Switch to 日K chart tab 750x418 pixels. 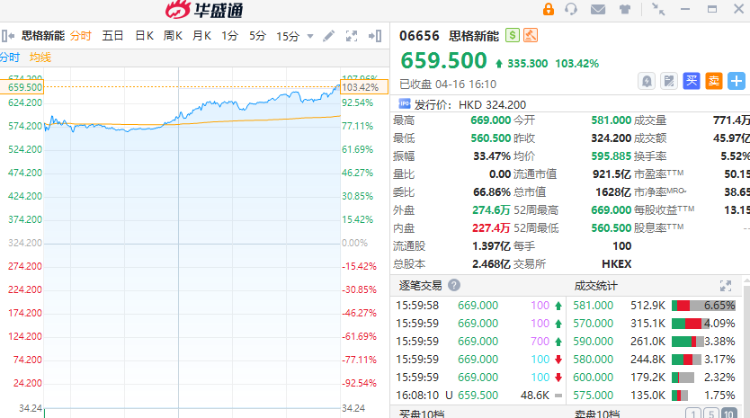(144, 36)
